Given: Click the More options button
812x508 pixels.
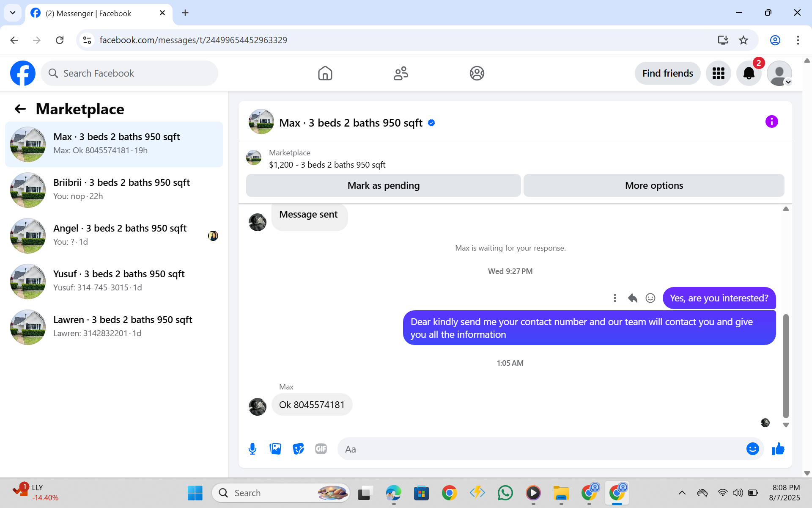Looking at the screenshot, I should click(654, 185).
